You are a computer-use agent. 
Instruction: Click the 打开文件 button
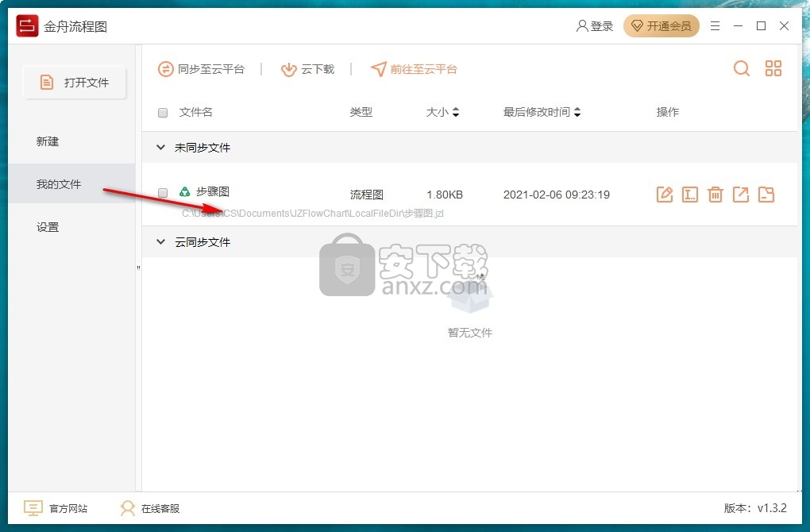tap(75, 82)
